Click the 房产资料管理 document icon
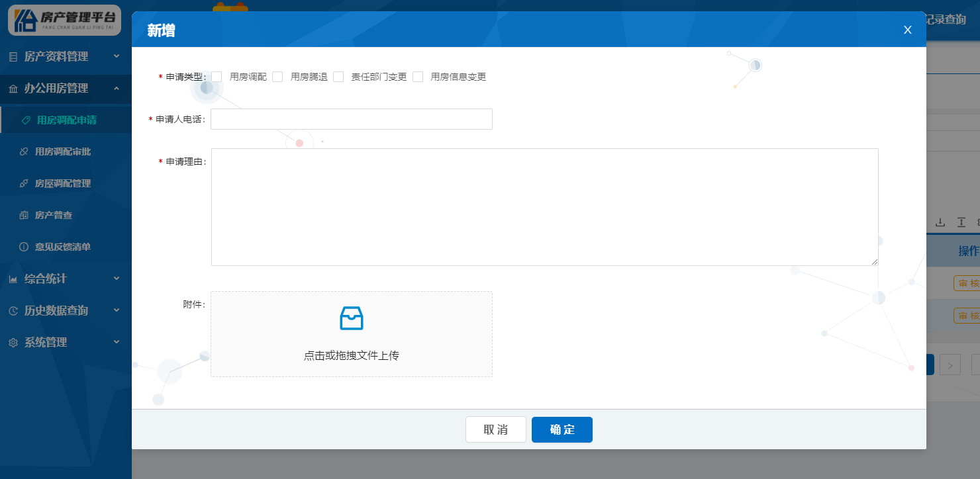 coord(13,58)
